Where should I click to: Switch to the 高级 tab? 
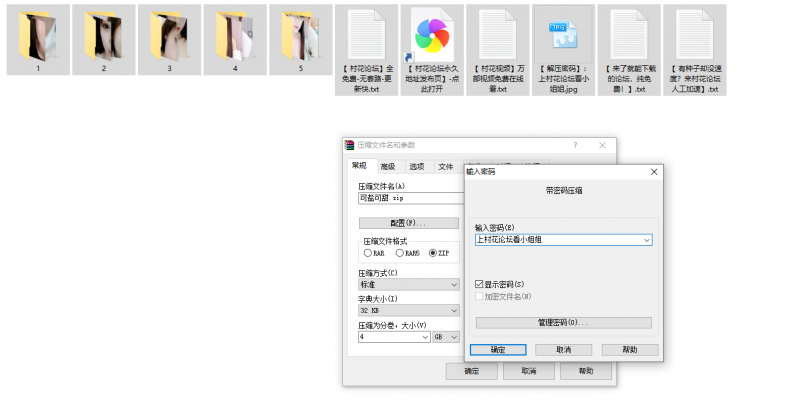[387, 167]
